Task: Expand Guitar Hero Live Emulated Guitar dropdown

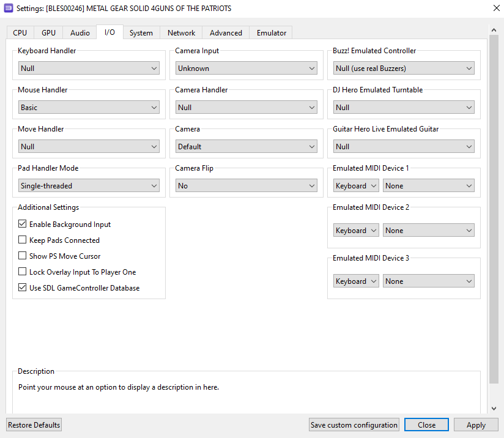Action: pyautogui.click(x=404, y=147)
